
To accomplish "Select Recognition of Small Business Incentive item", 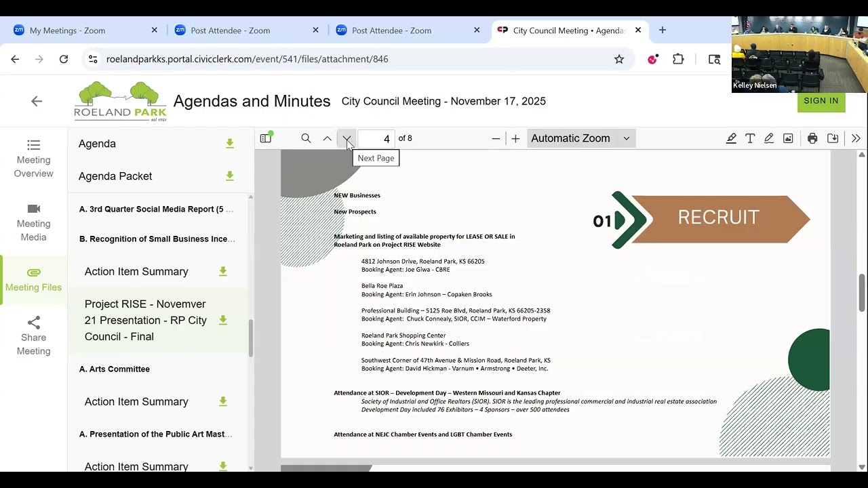I will coord(157,239).
